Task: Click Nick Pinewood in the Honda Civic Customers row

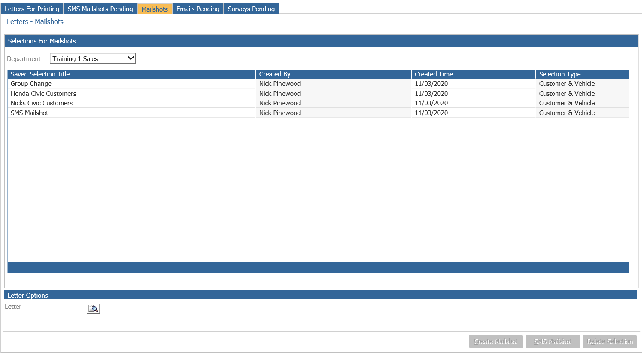Action: pyautogui.click(x=280, y=94)
